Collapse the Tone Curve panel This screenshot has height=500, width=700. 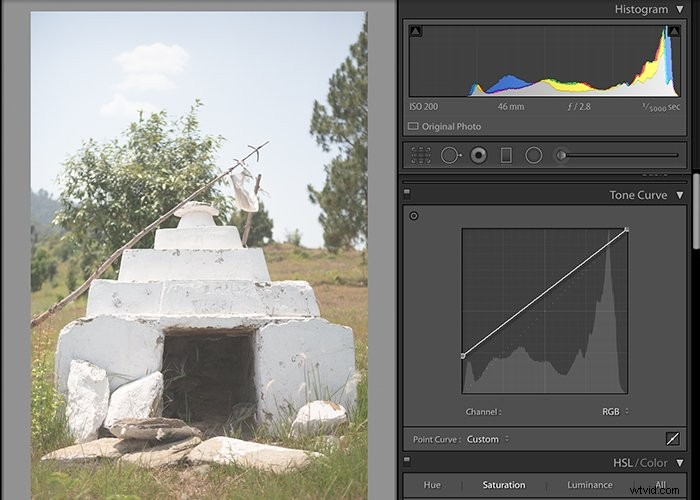coord(680,195)
